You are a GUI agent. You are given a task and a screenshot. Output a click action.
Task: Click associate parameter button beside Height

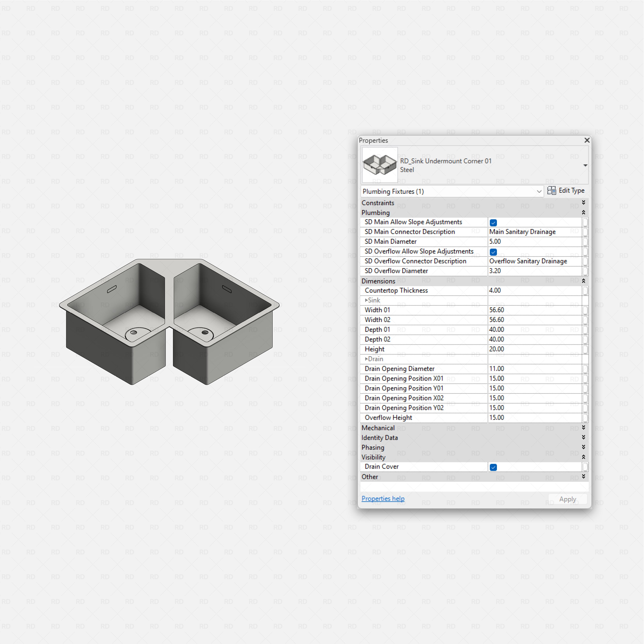click(x=586, y=349)
